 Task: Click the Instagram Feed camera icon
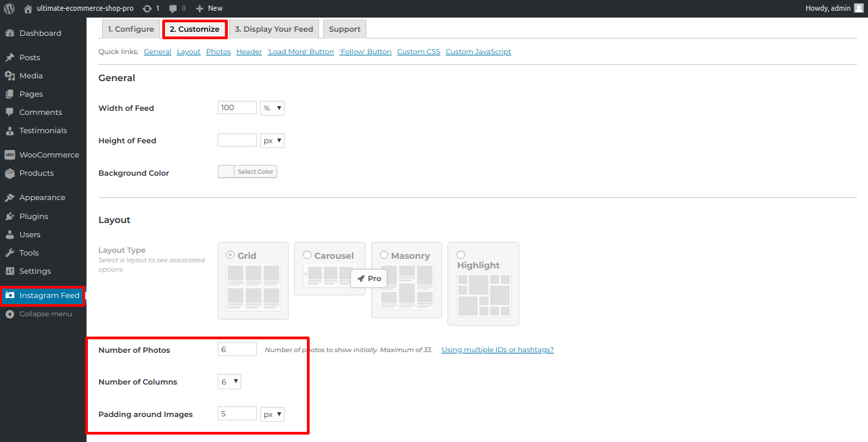click(10, 295)
